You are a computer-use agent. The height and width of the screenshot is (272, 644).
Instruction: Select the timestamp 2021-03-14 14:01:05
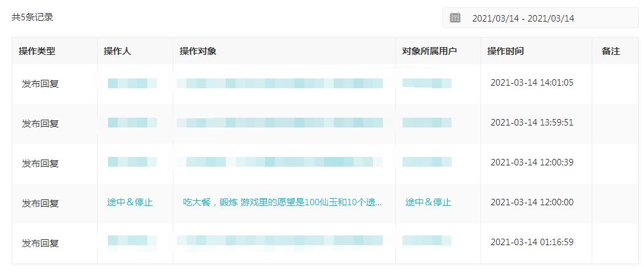coord(532,83)
